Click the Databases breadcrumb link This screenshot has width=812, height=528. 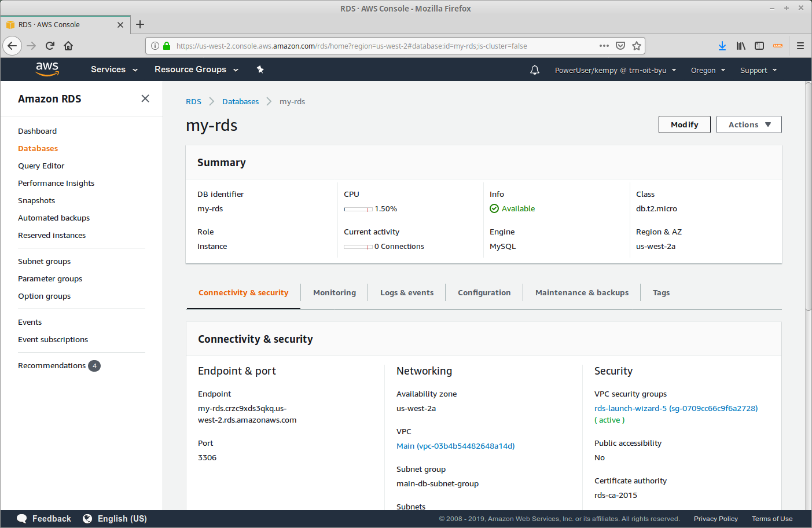(x=240, y=101)
